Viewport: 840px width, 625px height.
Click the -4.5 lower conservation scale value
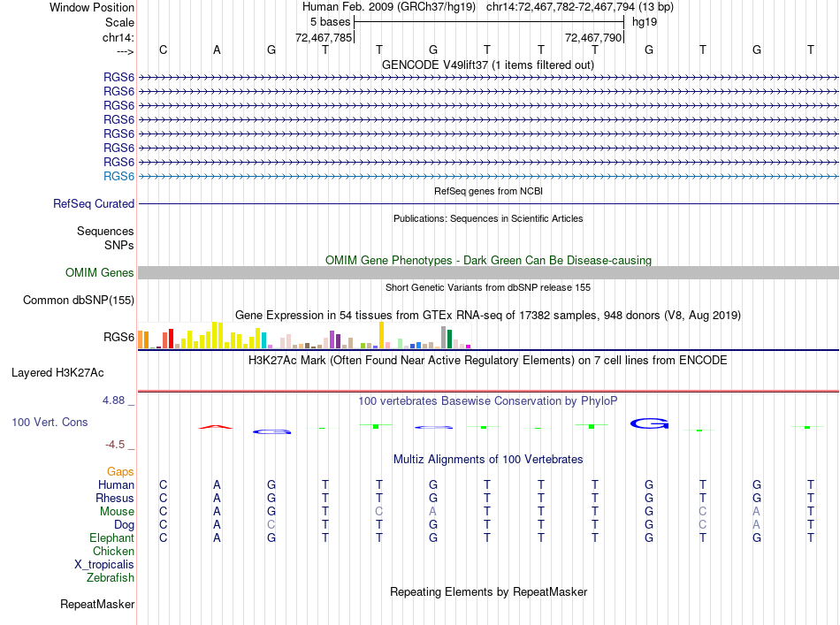pos(115,445)
